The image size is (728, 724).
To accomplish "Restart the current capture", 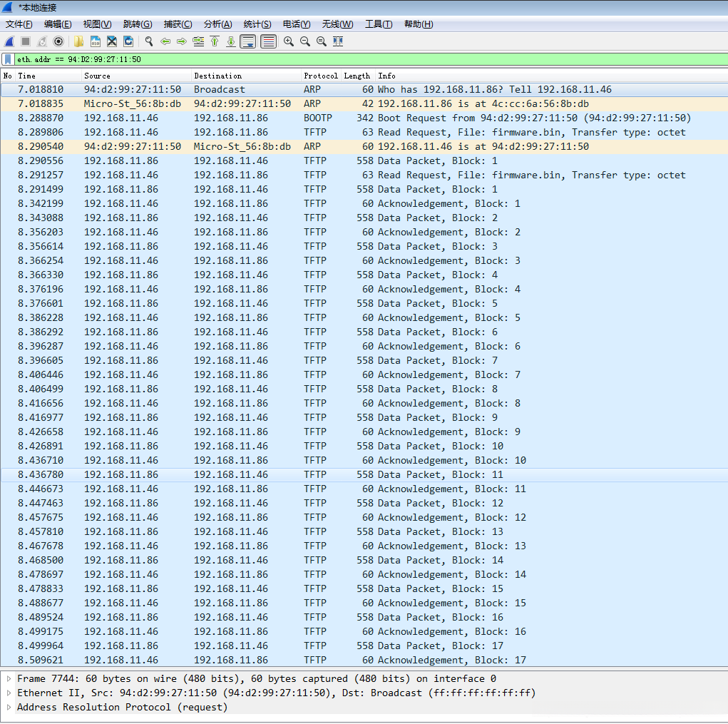I will (x=42, y=42).
